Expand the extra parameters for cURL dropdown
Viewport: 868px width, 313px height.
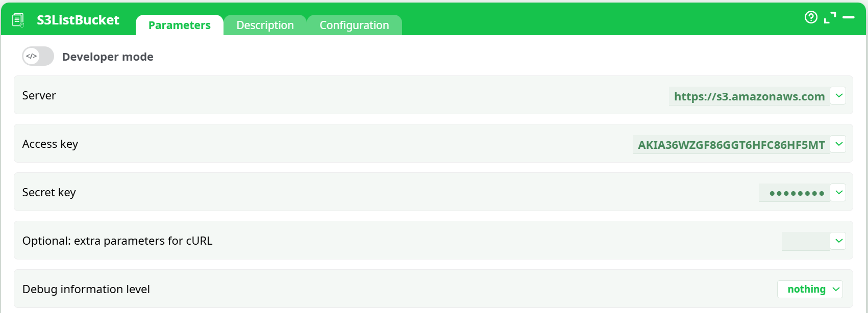click(837, 241)
